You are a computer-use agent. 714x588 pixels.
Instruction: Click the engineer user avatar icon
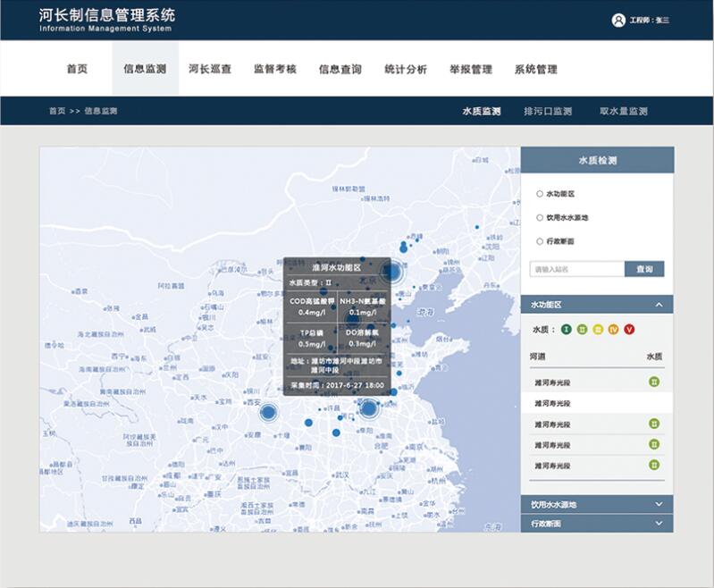click(618, 20)
